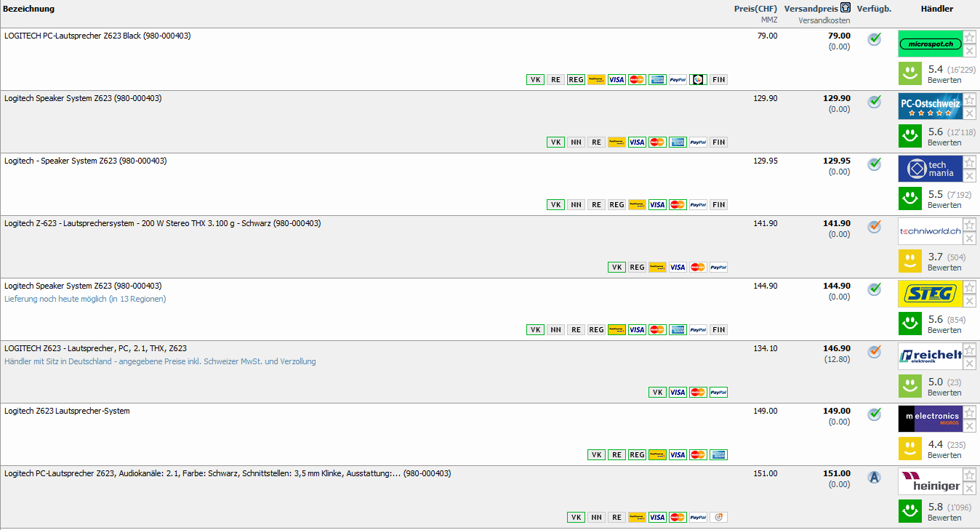Click the TWINT payment icon in microspot row
The image size is (980, 530).
click(x=698, y=80)
